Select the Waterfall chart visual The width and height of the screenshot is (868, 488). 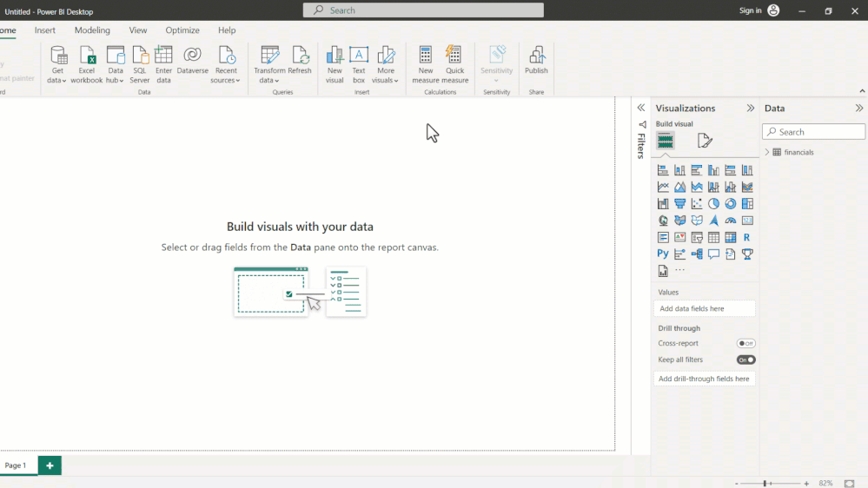(x=663, y=203)
